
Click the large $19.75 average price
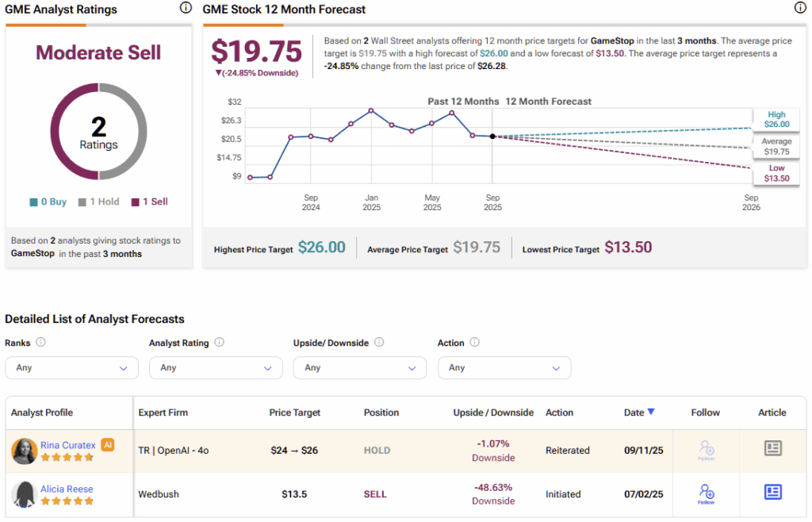(x=256, y=52)
